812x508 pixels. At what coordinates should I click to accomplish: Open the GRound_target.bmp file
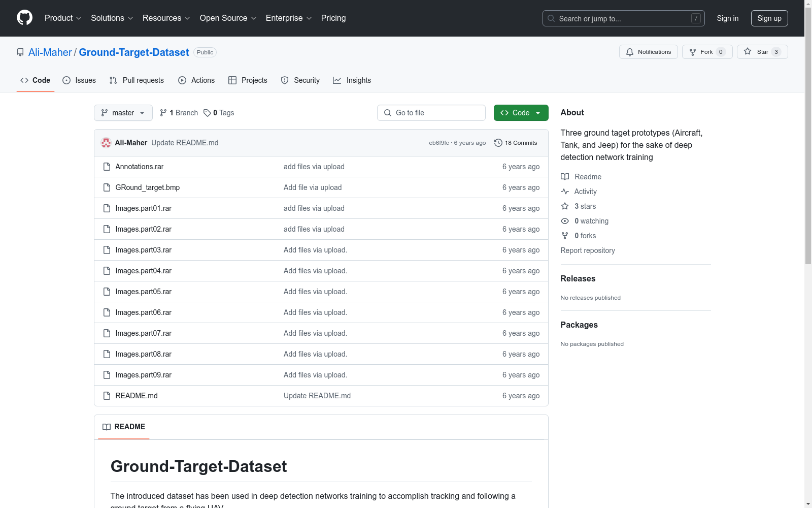[x=148, y=187]
